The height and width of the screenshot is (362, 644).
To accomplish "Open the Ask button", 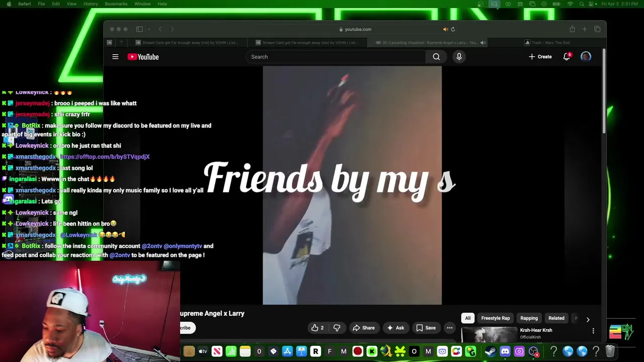I will [395, 328].
